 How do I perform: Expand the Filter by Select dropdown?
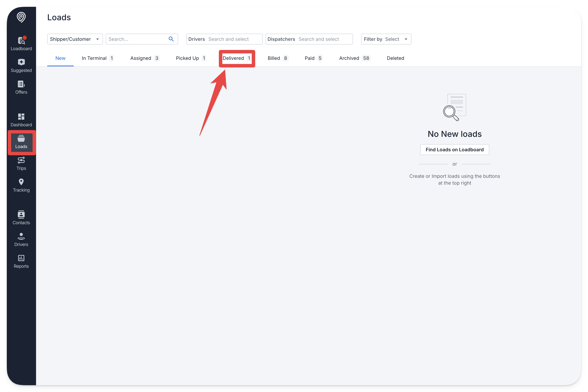click(386, 39)
